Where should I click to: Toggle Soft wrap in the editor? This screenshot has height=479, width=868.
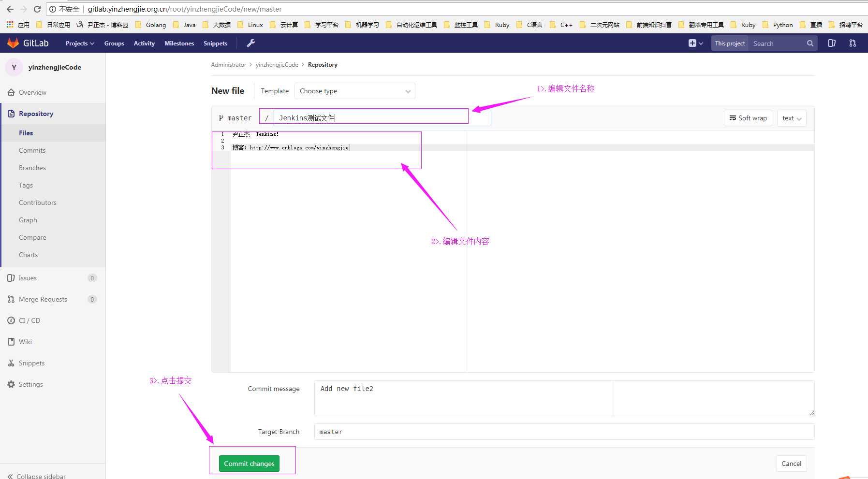point(748,118)
